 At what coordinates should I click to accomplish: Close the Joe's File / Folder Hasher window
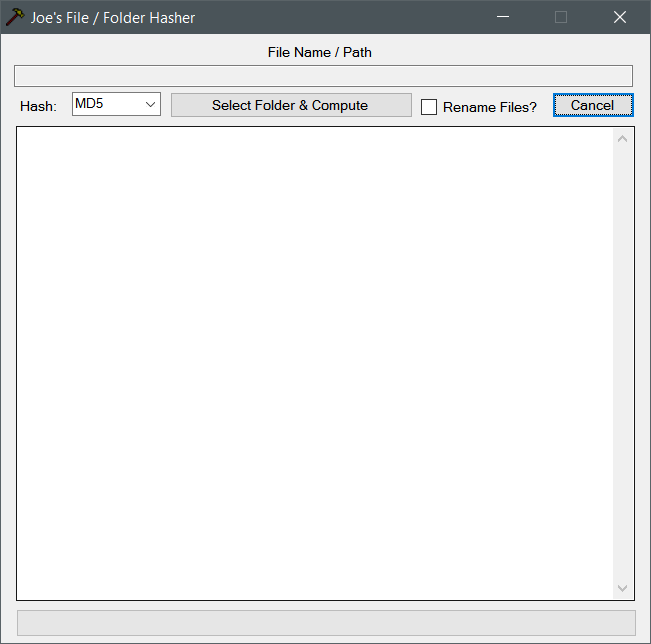pyautogui.click(x=620, y=17)
